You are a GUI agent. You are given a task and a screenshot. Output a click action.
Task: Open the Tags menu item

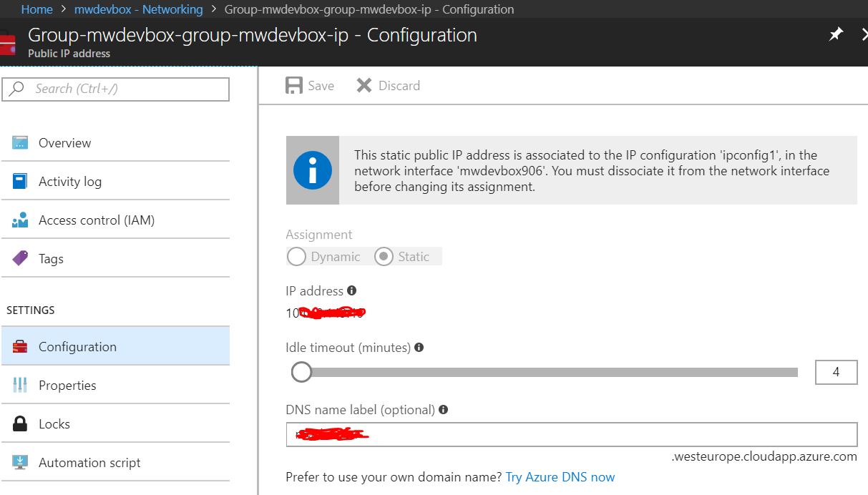115,258
